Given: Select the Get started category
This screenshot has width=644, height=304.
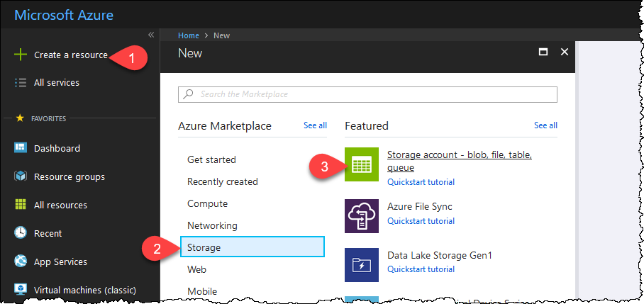Looking at the screenshot, I should (x=211, y=159).
